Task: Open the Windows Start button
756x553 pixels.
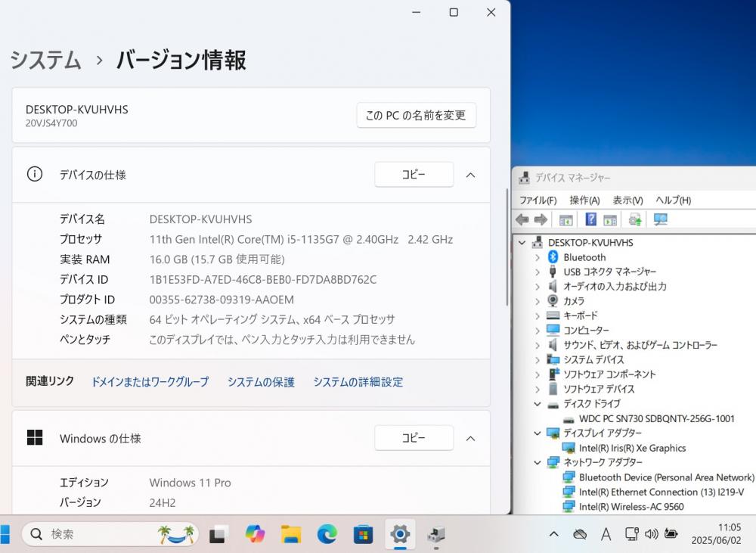Action: [5, 534]
